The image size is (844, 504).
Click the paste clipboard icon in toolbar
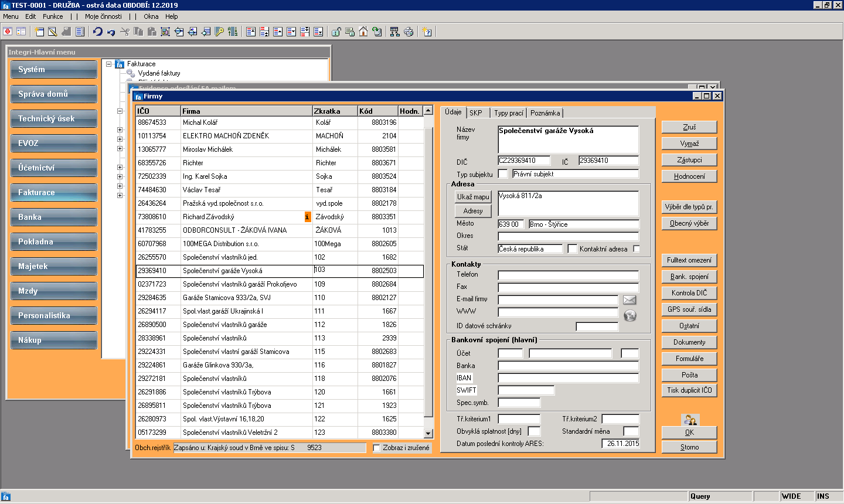(x=152, y=32)
